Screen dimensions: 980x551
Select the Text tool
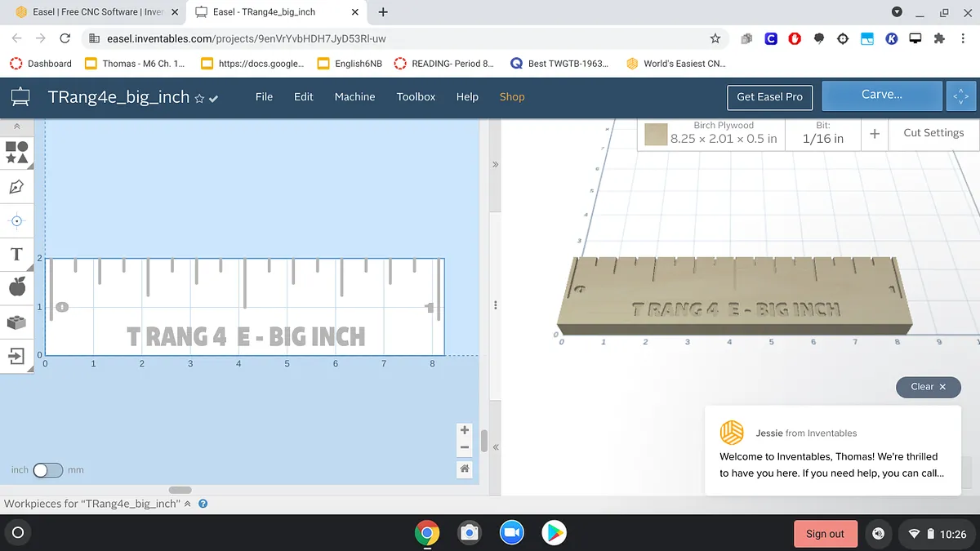(x=16, y=254)
